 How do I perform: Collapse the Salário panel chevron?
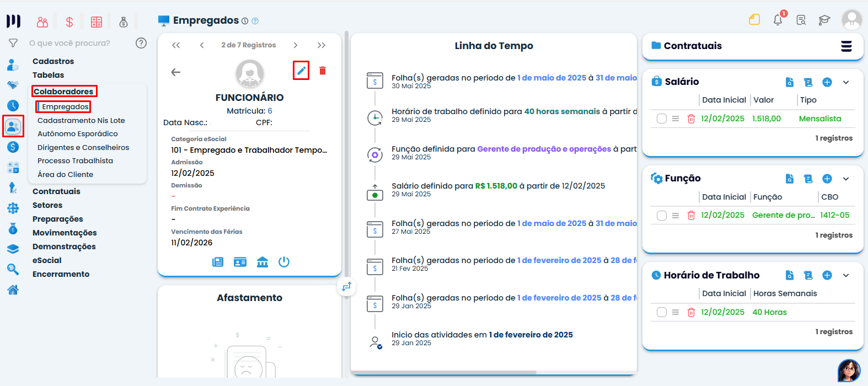click(846, 82)
